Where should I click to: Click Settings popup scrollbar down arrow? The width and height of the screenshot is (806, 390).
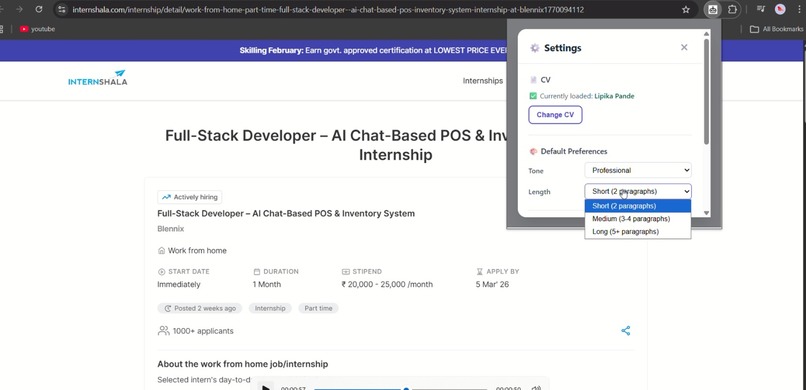(x=706, y=213)
